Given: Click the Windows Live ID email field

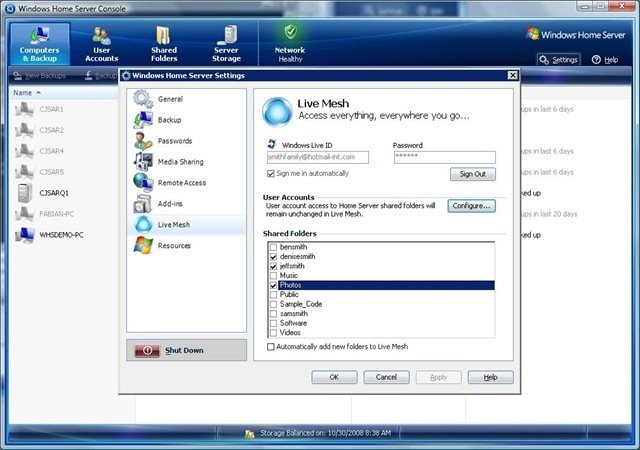Looking at the screenshot, I should (x=318, y=157).
